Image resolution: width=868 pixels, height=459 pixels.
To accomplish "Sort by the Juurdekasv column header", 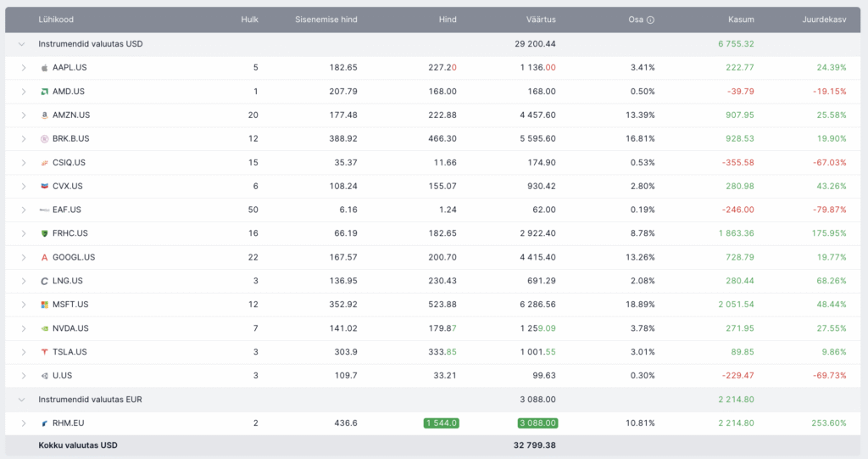I will 824,20.
